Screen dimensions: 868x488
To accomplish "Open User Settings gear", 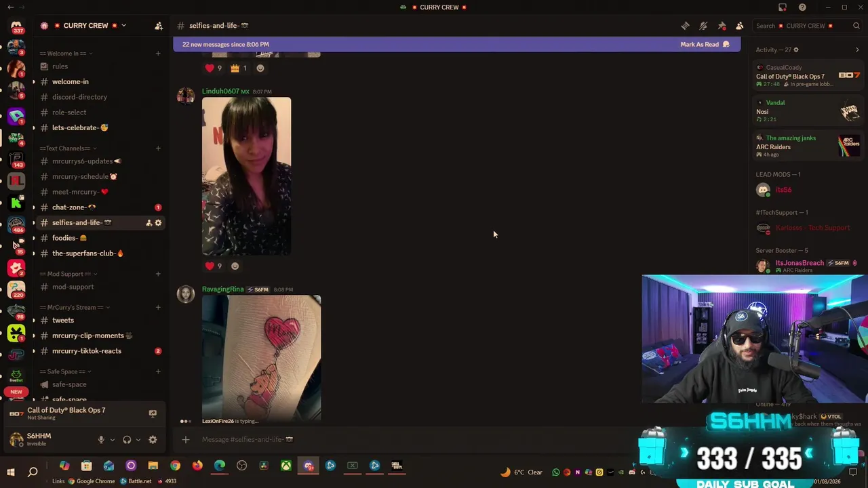I will pos(153,440).
